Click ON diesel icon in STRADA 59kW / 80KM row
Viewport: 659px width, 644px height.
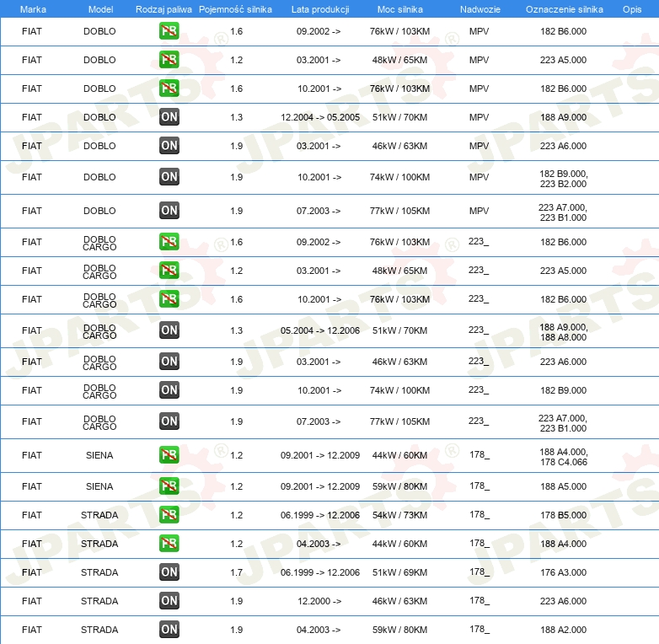coord(169,630)
